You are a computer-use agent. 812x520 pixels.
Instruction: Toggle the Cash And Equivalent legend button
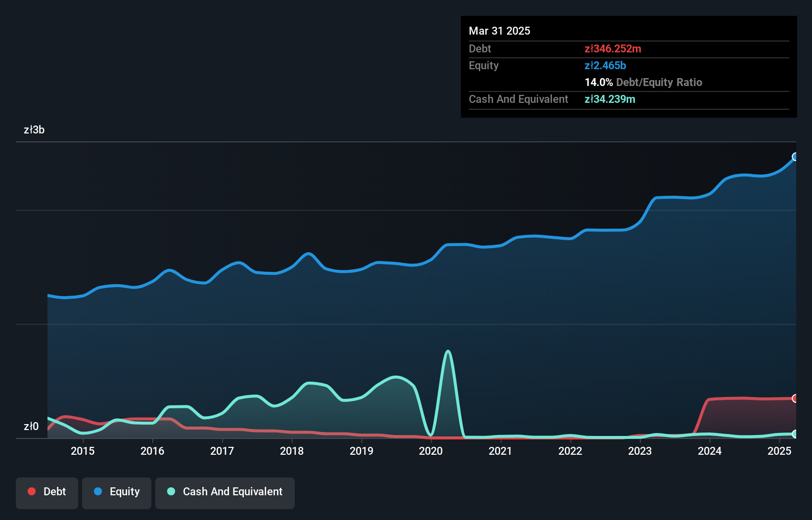point(225,493)
